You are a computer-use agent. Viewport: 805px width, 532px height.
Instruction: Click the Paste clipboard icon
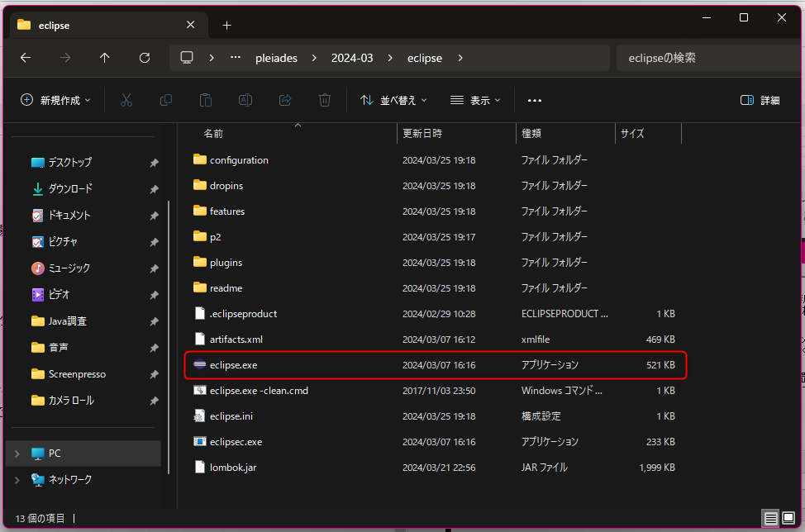pyautogui.click(x=205, y=100)
